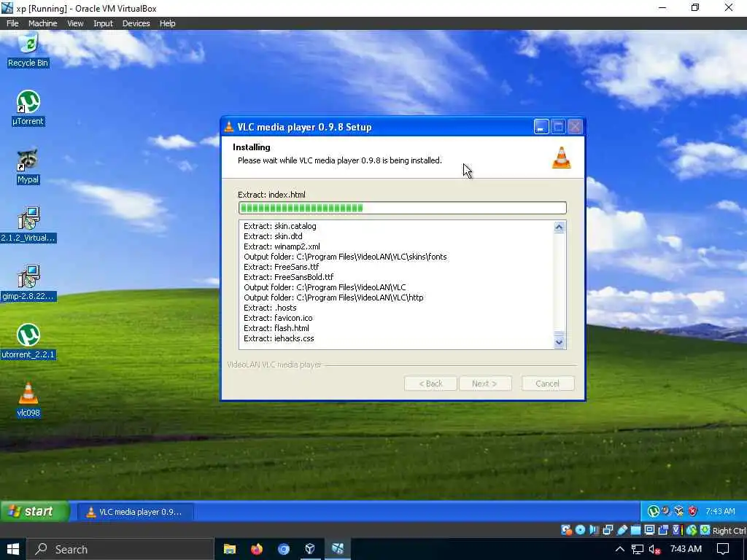Click the XP start button
This screenshot has width=747, height=560.
(35, 511)
